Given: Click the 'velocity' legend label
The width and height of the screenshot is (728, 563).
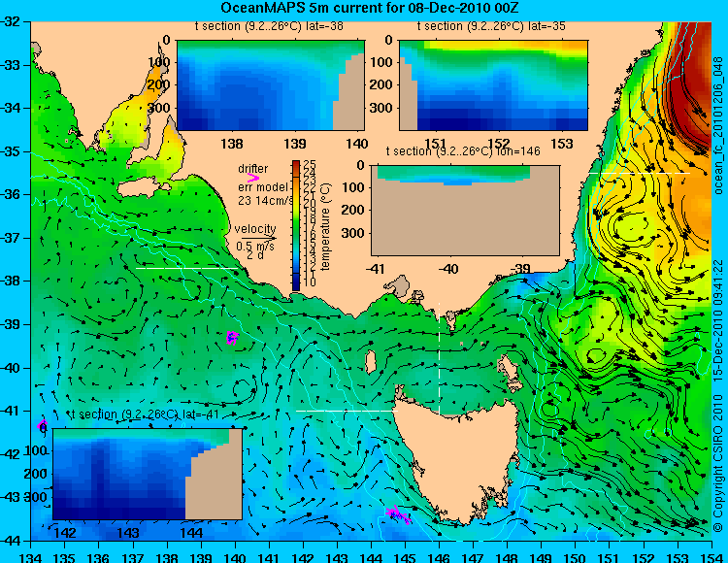Looking at the screenshot, I should click(x=255, y=229).
